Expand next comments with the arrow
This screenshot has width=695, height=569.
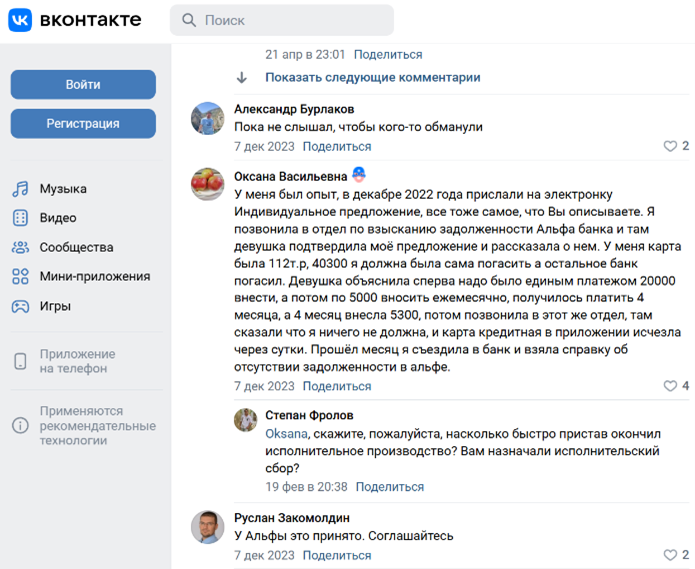coord(242,77)
